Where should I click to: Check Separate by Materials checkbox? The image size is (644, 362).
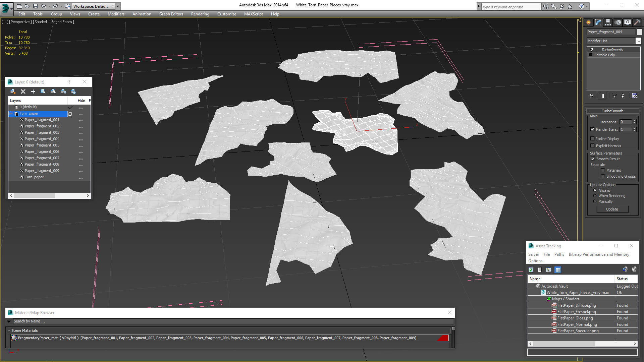(x=603, y=170)
